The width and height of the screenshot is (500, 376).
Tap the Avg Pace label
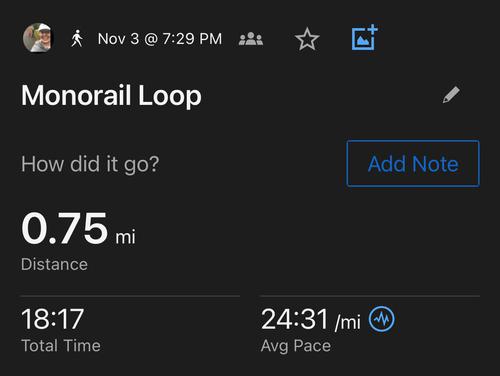(296, 346)
